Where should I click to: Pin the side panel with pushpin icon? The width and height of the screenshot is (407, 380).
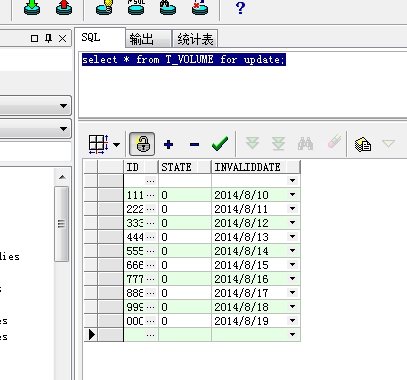click(x=48, y=38)
